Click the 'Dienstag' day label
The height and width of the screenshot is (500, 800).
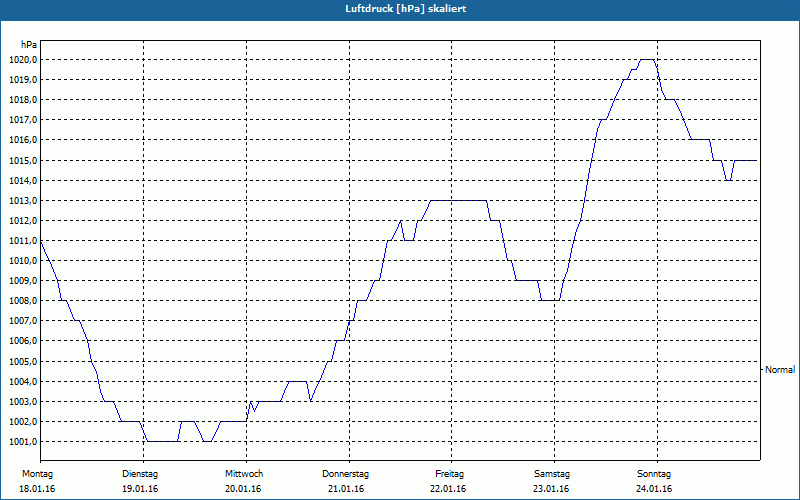(x=140, y=474)
